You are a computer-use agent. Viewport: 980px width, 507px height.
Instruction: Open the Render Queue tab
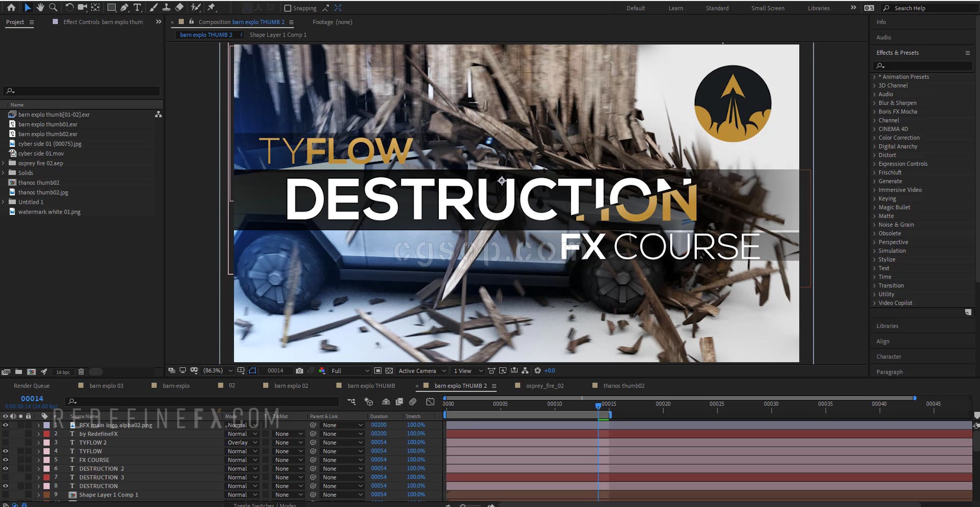coord(32,386)
